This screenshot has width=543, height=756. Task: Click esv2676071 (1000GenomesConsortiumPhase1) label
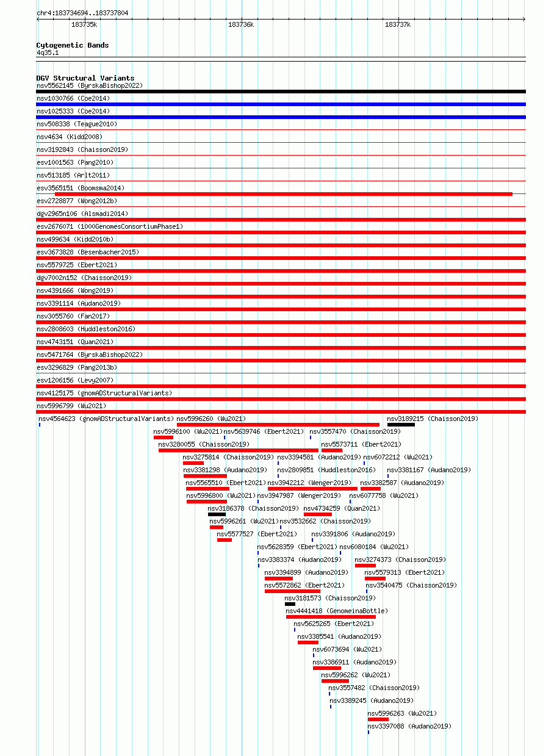tap(110, 227)
